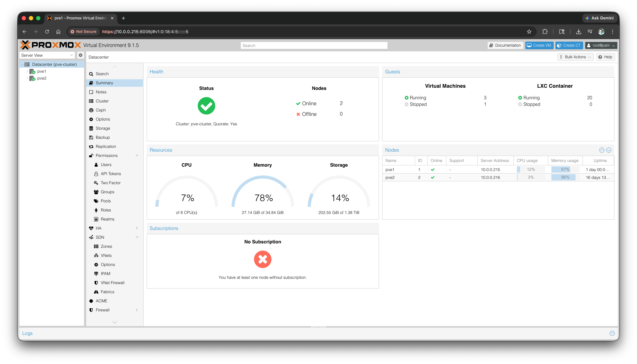Open VNet Firewall shield entry

click(x=112, y=283)
